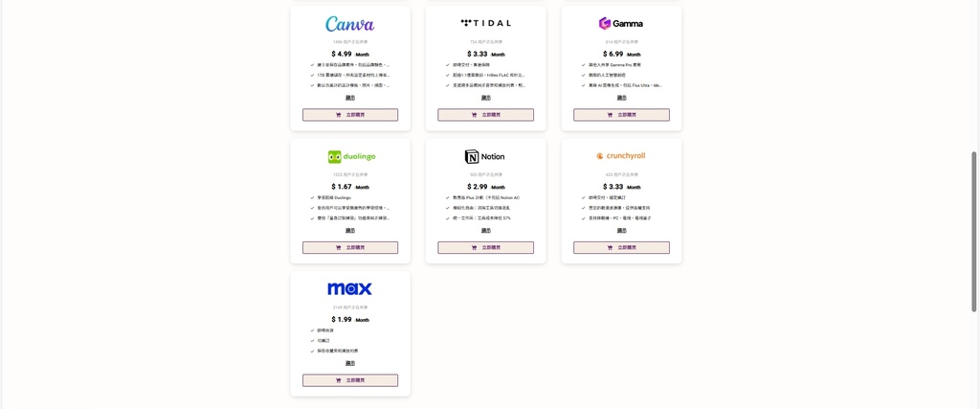Click the buy-now button for Gamma
Screen dimensions: 980x409
tap(621, 115)
